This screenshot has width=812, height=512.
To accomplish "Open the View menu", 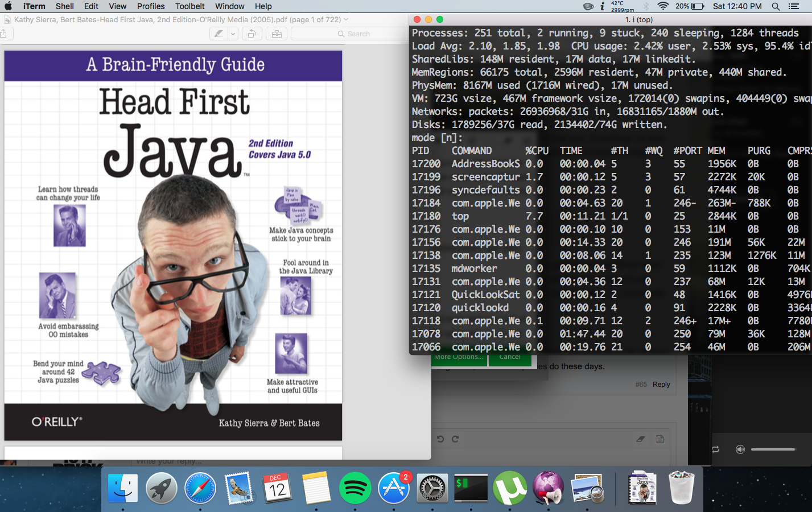I will pos(117,6).
